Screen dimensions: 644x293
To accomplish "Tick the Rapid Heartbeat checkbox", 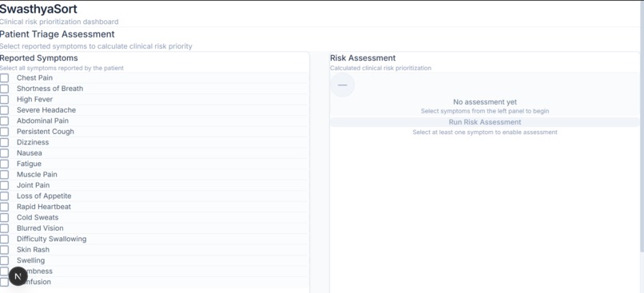I will (4, 207).
